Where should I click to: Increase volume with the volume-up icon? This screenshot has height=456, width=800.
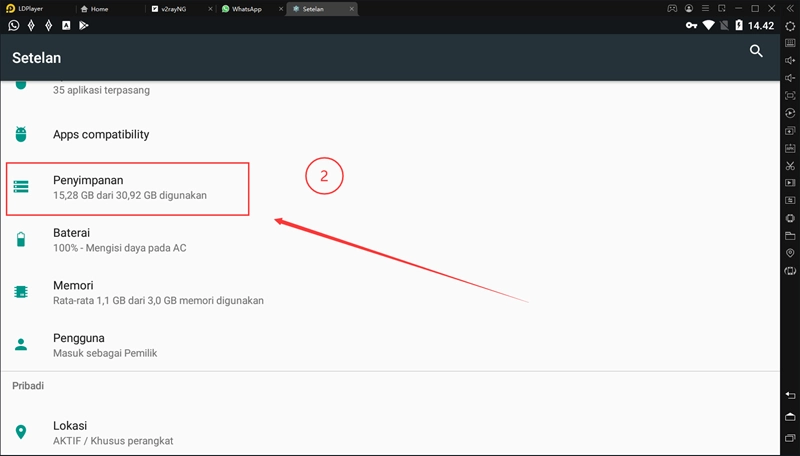pyautogui.click(x=790, y=61)
